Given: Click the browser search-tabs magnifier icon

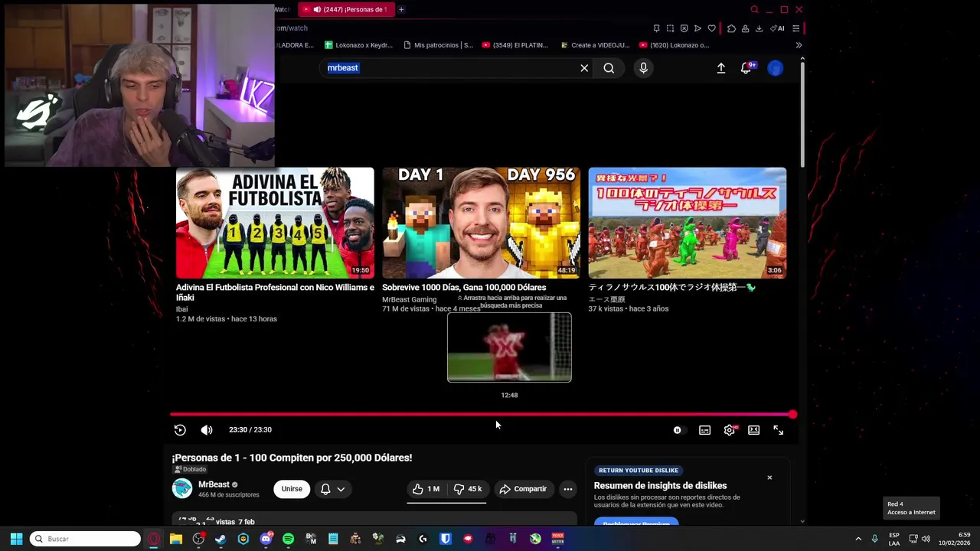Looking at the screenshot, I should click(x=754, y=9).
